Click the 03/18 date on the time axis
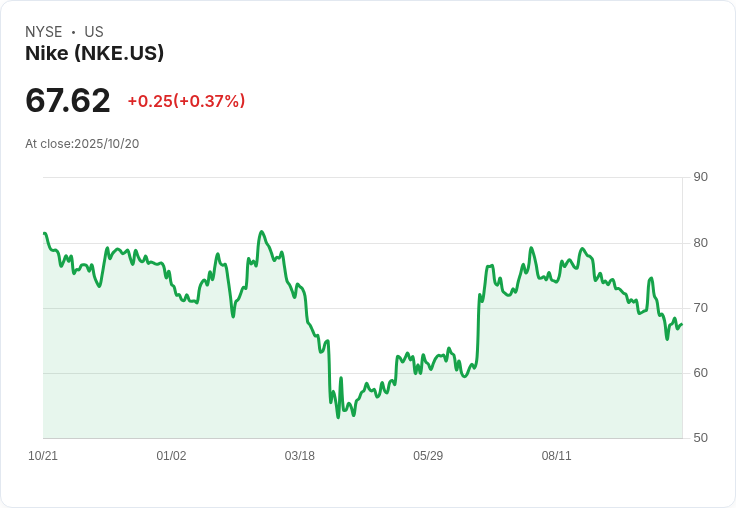This screenshot has width=736, height=508. [x=299, y=456]
